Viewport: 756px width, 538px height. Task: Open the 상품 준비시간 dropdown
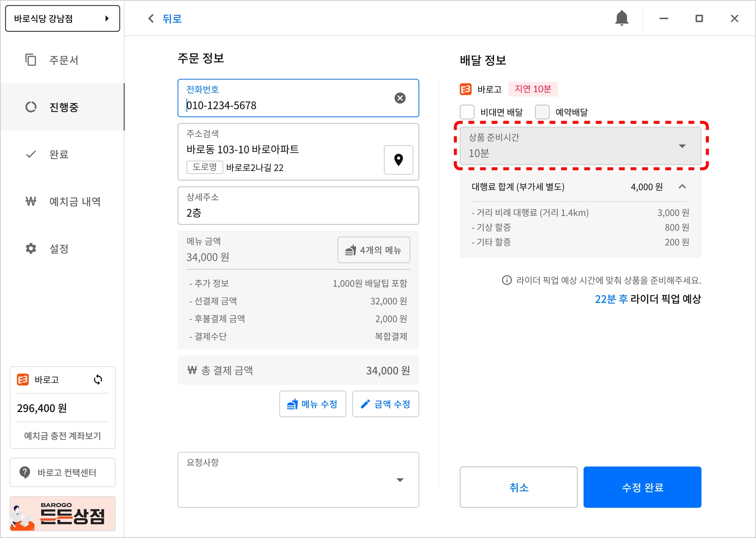click(581, 146)
